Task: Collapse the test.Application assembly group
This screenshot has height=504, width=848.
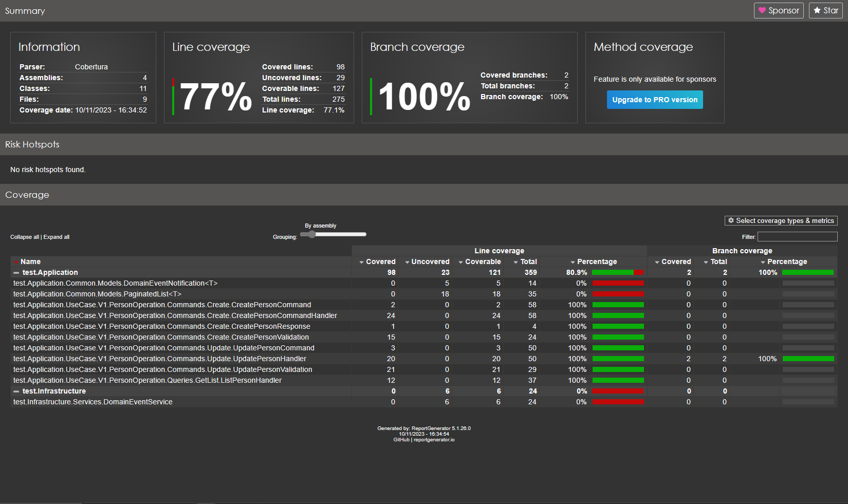Action: 16,273
